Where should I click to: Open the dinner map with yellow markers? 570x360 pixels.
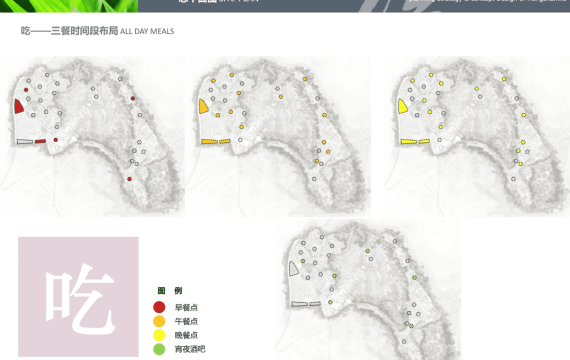coord(477,136)
